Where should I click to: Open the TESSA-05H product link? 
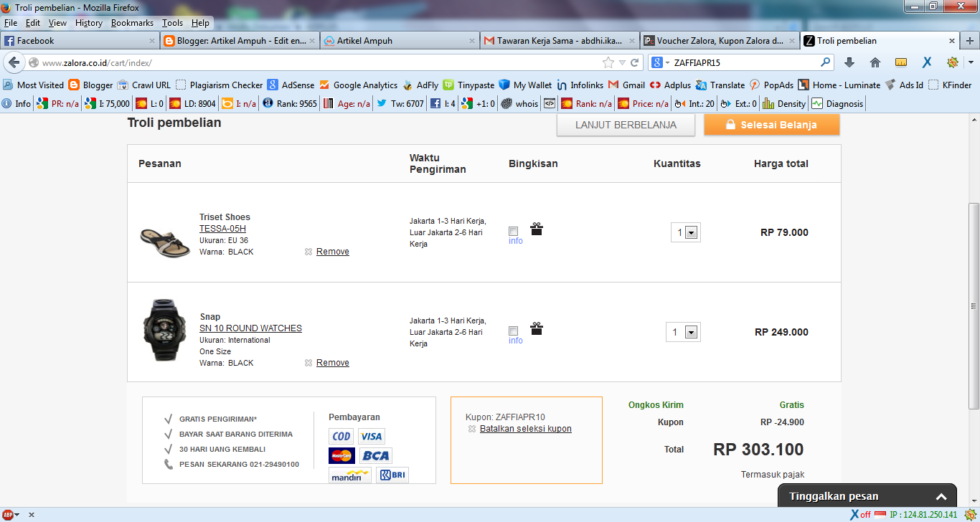point(222,229)
